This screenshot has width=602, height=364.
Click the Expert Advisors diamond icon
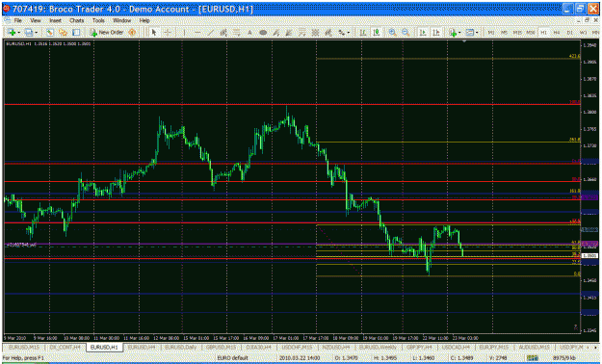point(132,33)
